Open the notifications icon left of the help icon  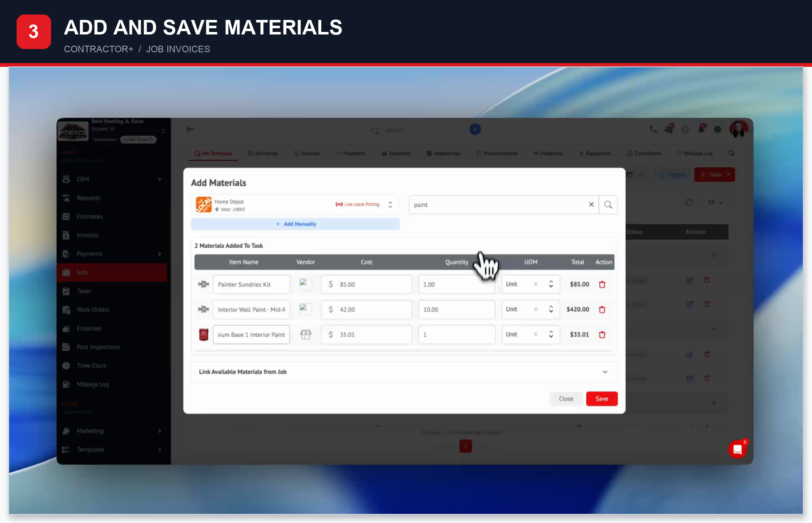702,128
